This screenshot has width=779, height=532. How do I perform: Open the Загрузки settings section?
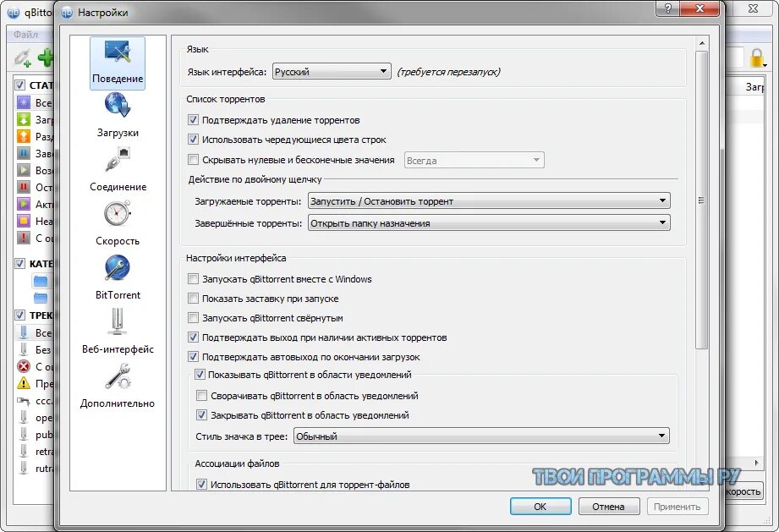point(118,117)
